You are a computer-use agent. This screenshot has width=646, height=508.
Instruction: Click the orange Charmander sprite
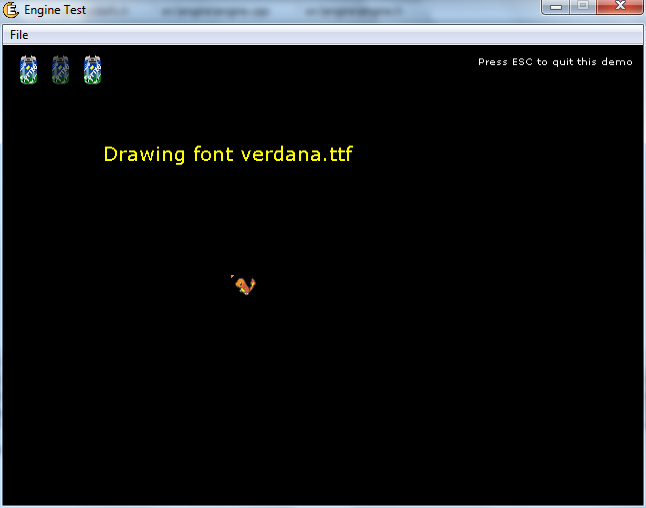244,286
